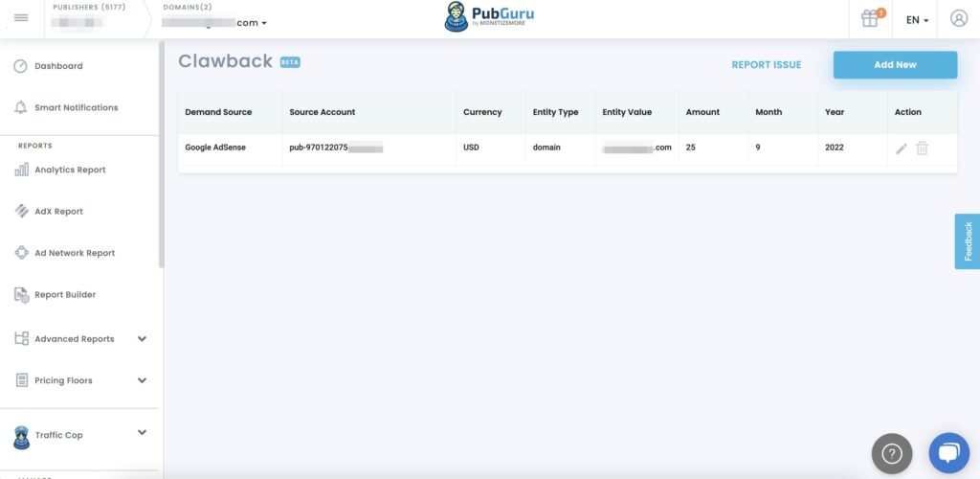The width and height of the screenshot is (980, 479).
Task: Open Ad Network Report
Action: [75, 253]
